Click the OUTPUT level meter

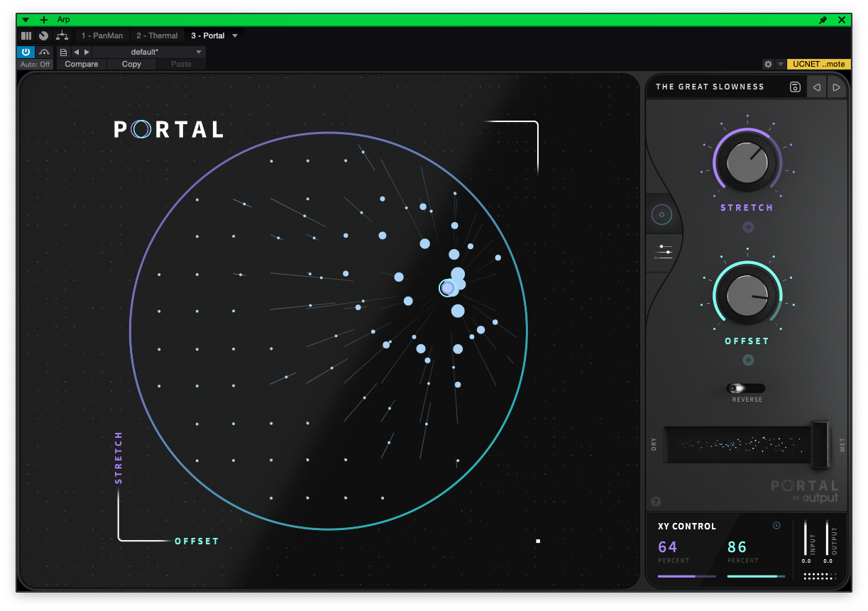coord(828,538)
